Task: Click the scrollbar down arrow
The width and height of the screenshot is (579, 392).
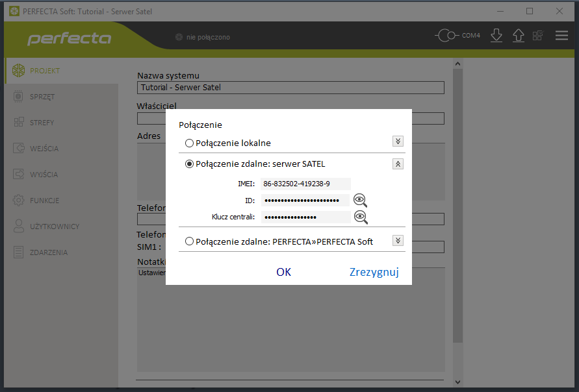Action: tap(458, 382)
